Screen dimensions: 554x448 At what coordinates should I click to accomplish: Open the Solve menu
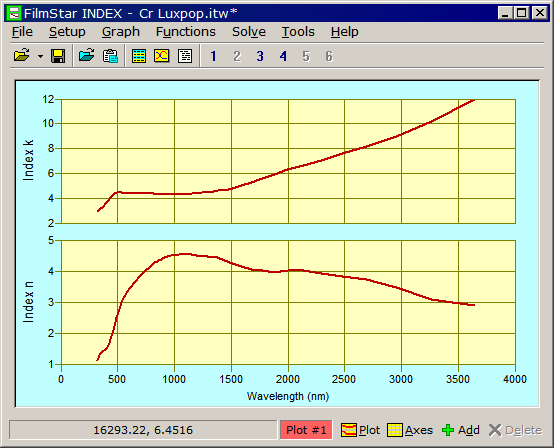[x=249, y=32]
